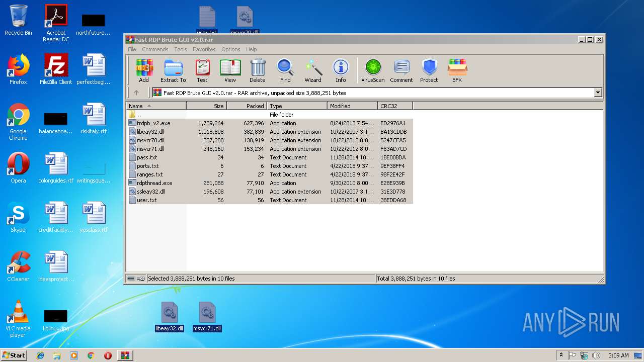This screenshot has width=644, height=362.
Task: Click the Recycle Bin desktop icon
Action: pyautogui.click(x=18, y=20)
